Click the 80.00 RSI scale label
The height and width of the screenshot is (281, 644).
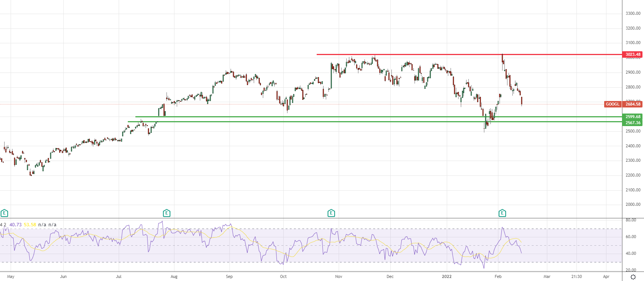click(x=631, y=220)
